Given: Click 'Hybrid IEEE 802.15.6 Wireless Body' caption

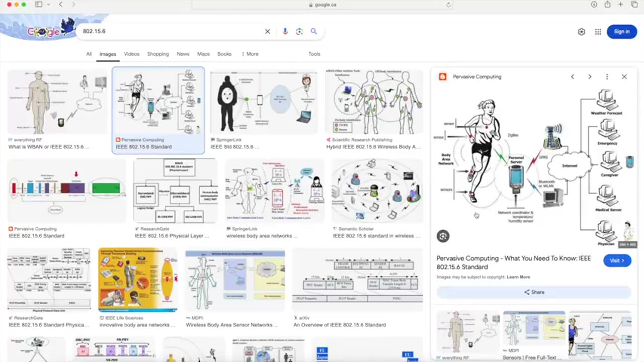Looking at the screenshot, I should point(373,147).
